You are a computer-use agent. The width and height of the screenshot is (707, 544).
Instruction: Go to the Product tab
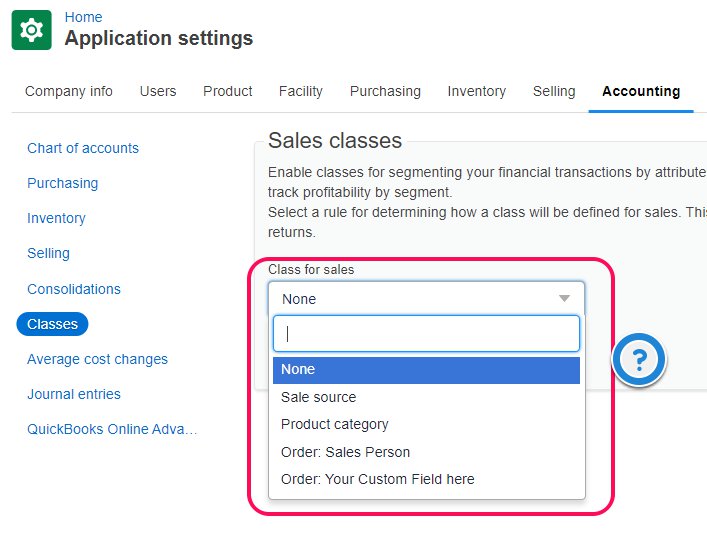point(228,91)
